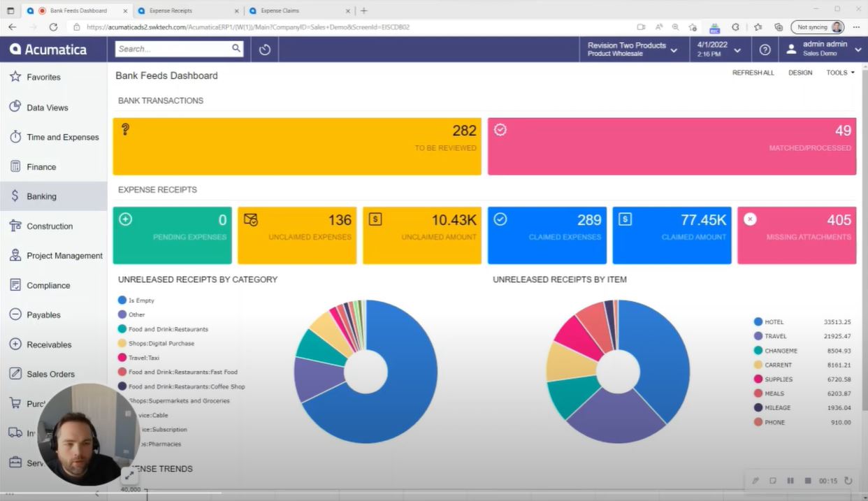Click the truck Inventory icon

pos(15,433)
